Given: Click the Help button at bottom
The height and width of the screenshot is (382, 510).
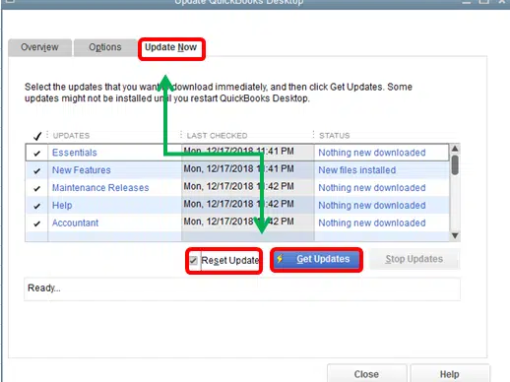Looking at the screenshot, I should click(x=450, y=374).
